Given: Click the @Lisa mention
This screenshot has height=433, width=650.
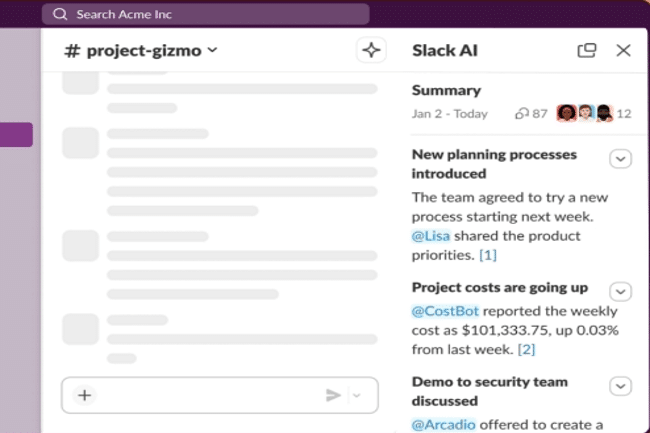Looking at the screenshot, I should (x=431, y=236).
